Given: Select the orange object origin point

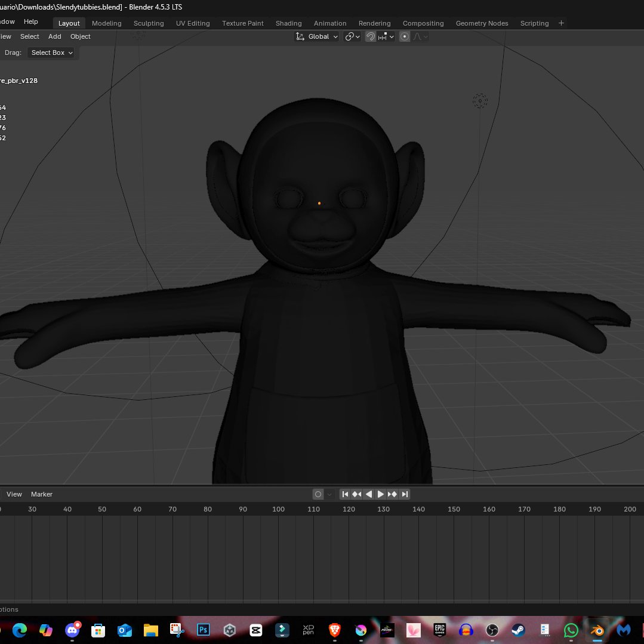Looking at the screenshot, I should (x=319, y=204).
